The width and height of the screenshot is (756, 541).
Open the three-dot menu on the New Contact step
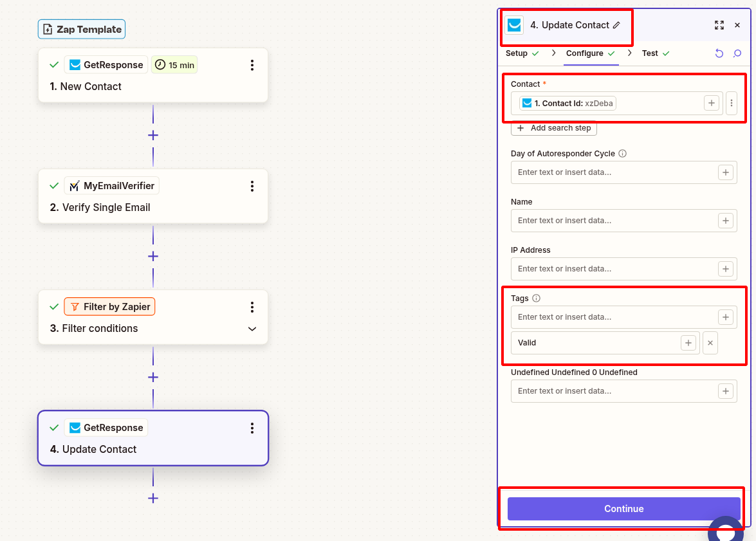(x=252, y=64)
